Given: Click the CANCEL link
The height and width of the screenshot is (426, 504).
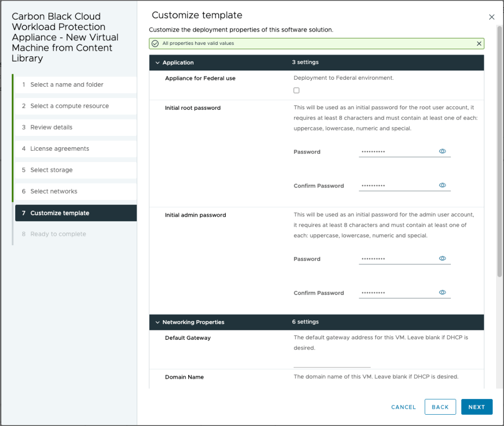Looking at the screenshot, I should pyautogui.click(x=403, y=407).
